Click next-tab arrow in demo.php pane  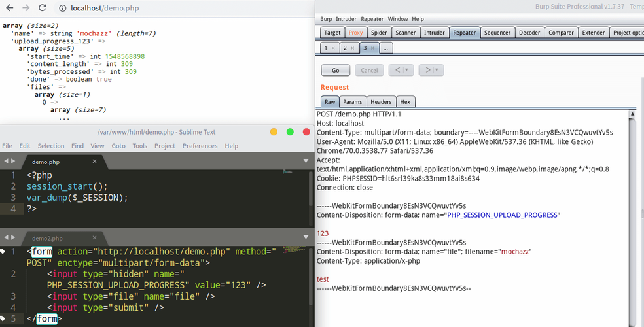click(13, 162)
